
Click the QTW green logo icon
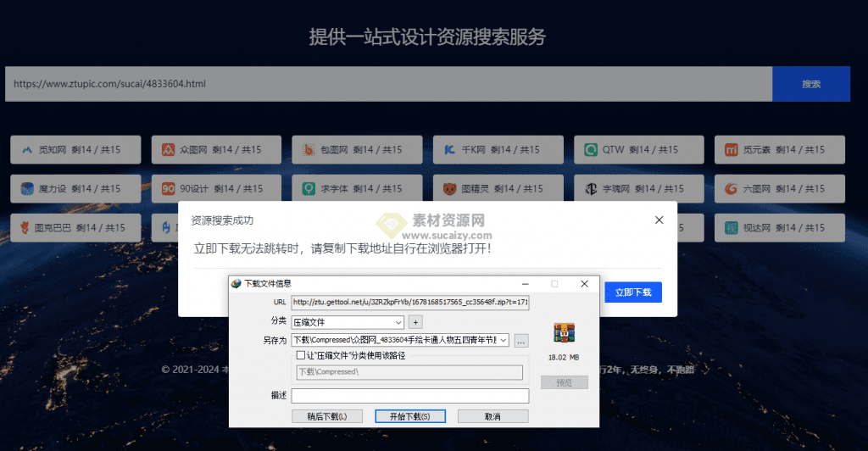(x=590, y=150)
